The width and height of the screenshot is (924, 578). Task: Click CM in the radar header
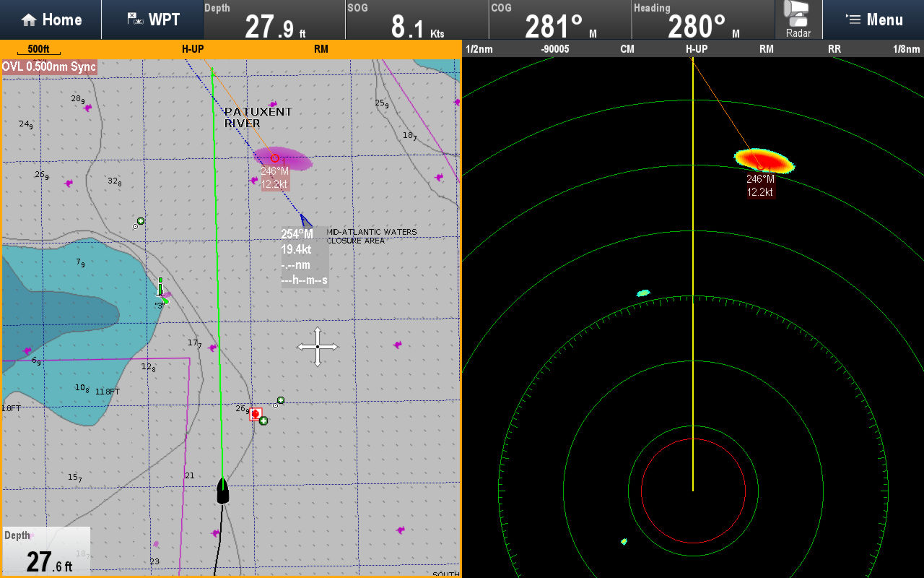(x=627, y=49)
